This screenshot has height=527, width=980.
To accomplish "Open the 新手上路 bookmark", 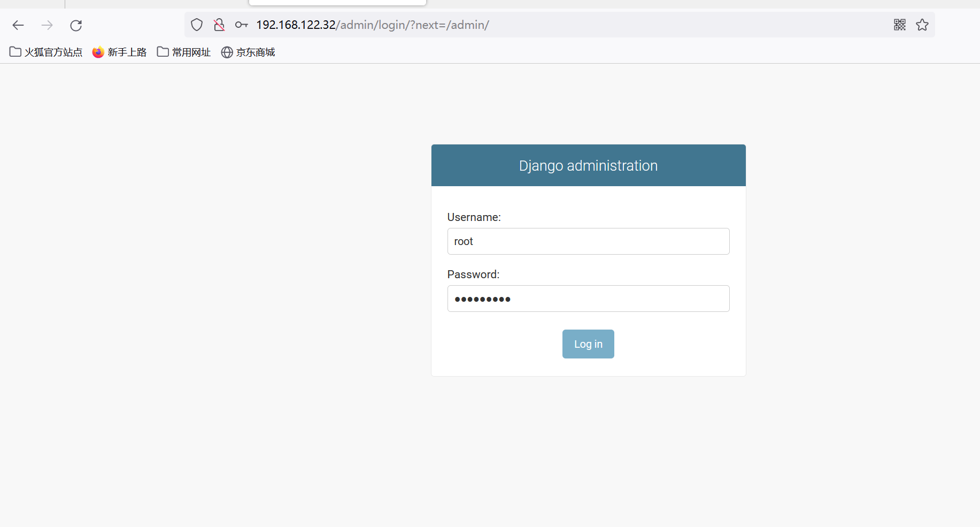I will pyautogui.click(x=119, y=52).
